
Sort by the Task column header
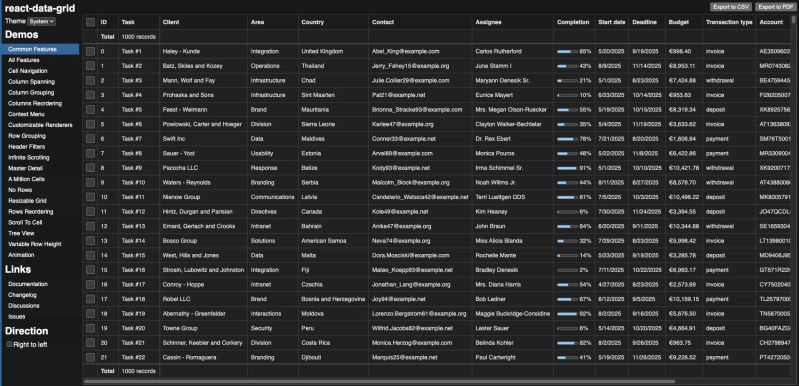click(138, 22)
